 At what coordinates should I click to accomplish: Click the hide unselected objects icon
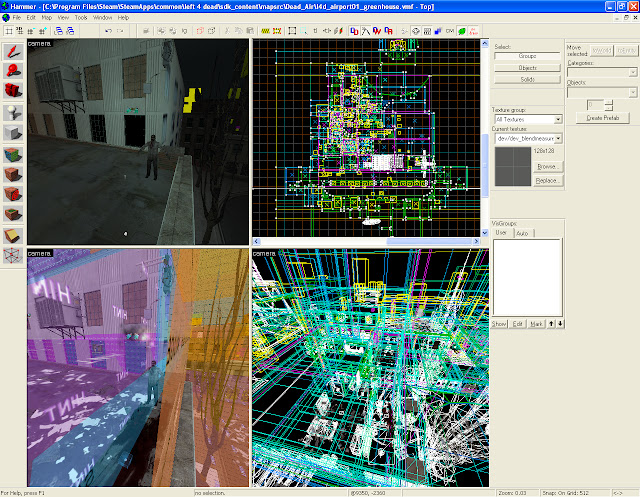point(211,31)
